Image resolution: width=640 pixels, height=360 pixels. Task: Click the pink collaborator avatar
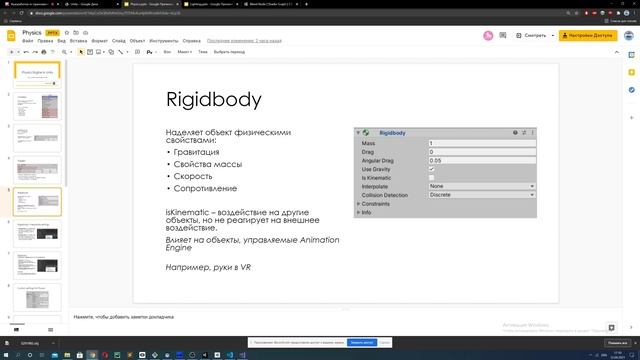(x=488, y=36)
